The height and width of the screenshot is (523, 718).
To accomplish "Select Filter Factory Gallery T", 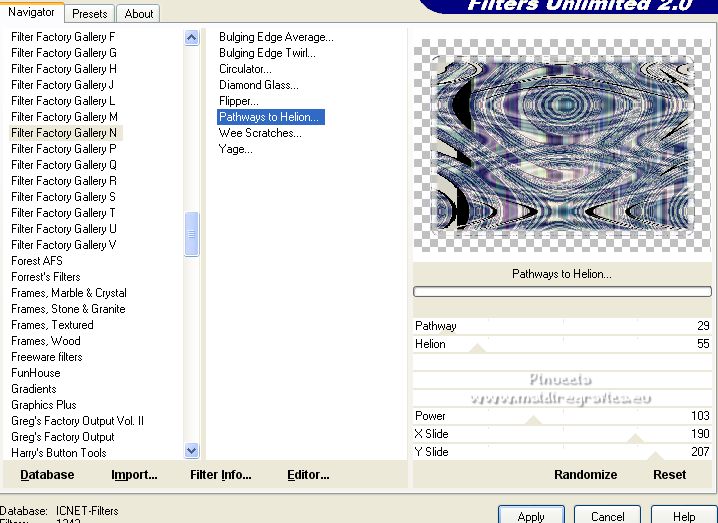I will click(x=63, y=213).
